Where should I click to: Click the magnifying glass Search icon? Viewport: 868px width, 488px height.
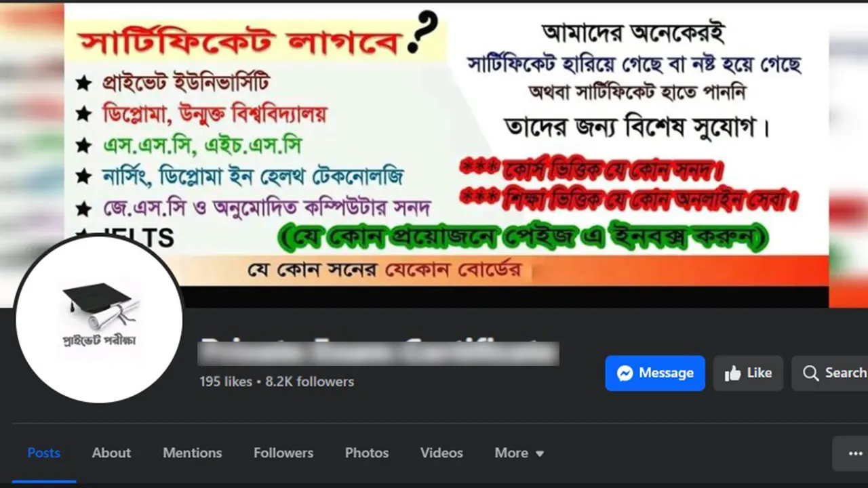(x=810, y=373)
